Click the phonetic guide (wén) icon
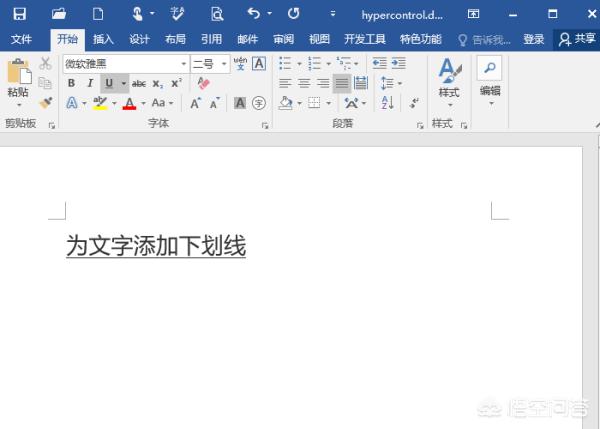This screenshot has height=429, width=600. pos(240,63)
